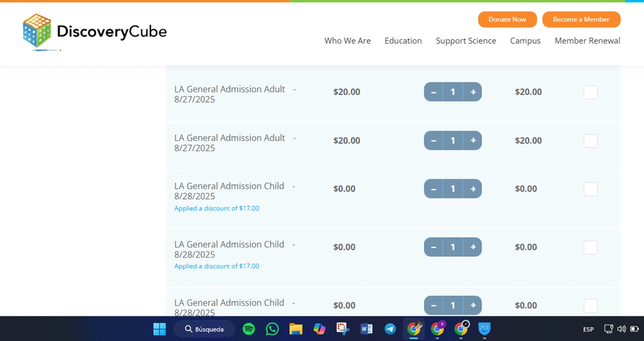Open Chrome profile with dark circle badge
Screen dimensions: 644x341
click(x=461, y=329)
